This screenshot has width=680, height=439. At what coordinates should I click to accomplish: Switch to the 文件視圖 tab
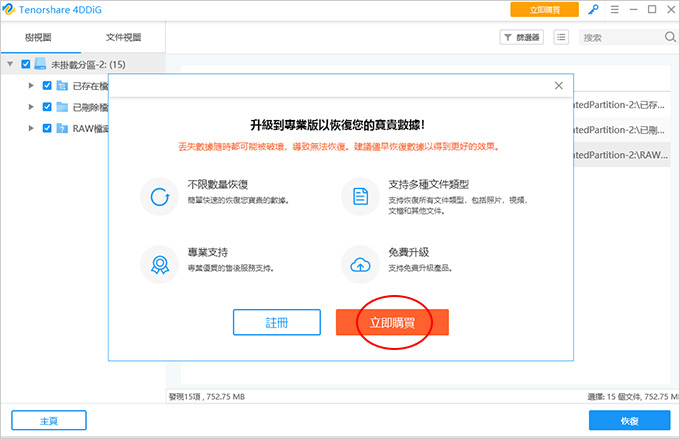(123, 37)
